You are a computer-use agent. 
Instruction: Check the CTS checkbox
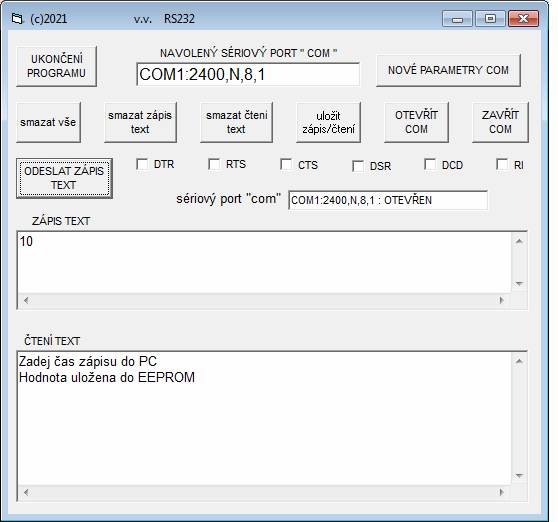(x=286, y=164)
